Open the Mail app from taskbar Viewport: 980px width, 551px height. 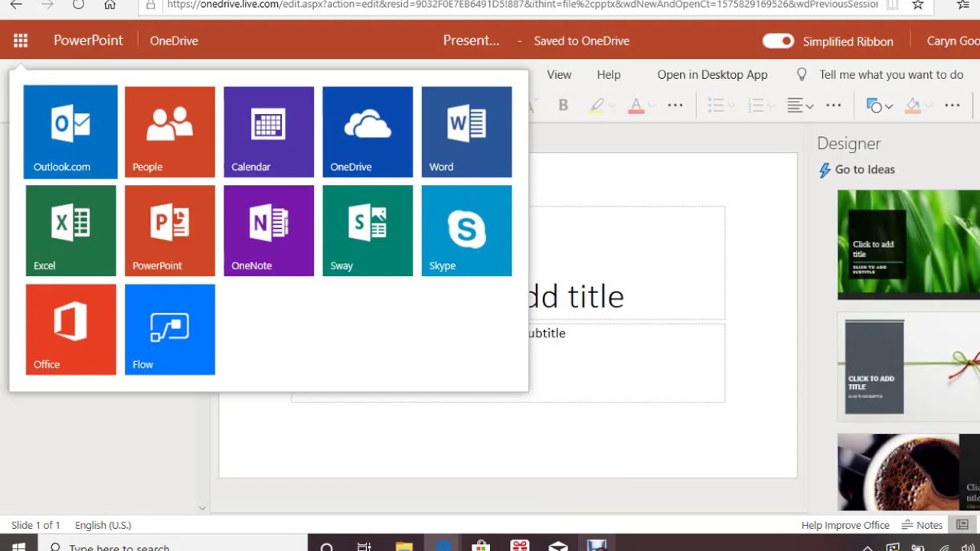coord(558,546)
